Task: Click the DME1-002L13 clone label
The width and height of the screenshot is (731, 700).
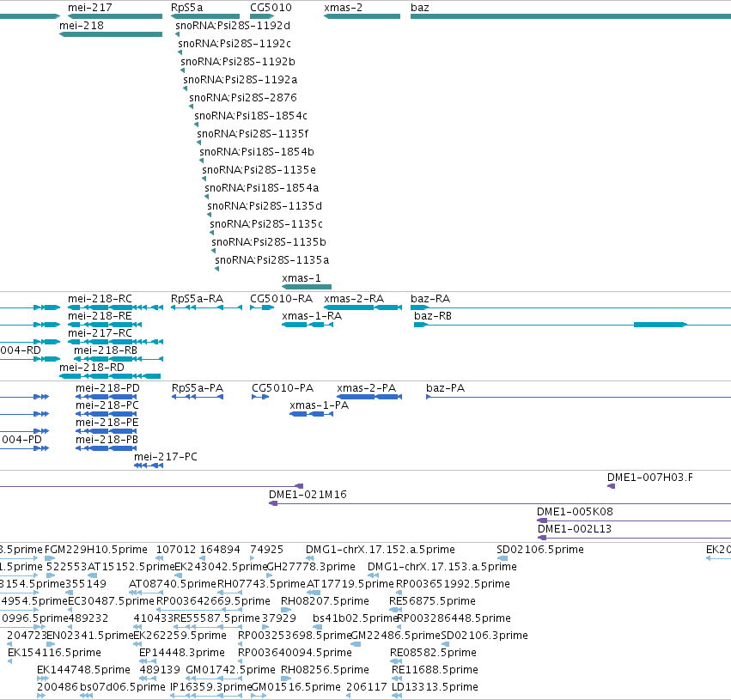Action: (575, 529)
